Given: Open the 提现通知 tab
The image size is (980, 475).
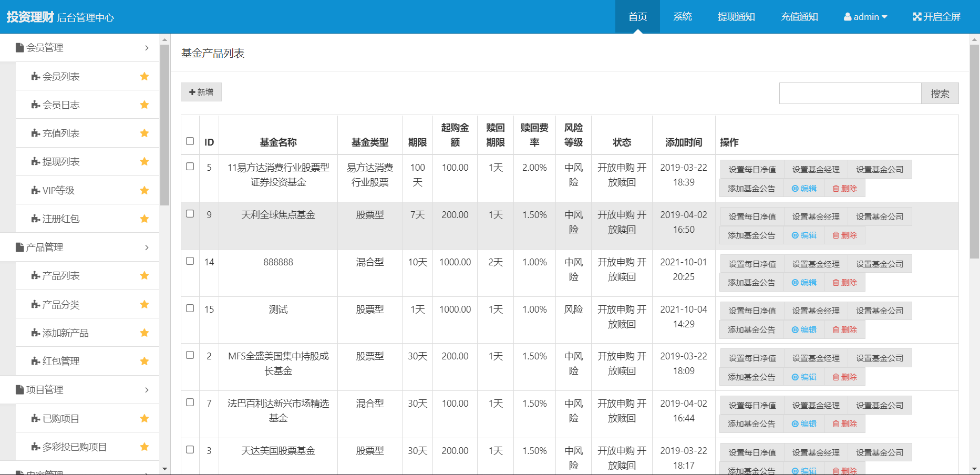Looking at the screenshot, I should coord(736,17).
